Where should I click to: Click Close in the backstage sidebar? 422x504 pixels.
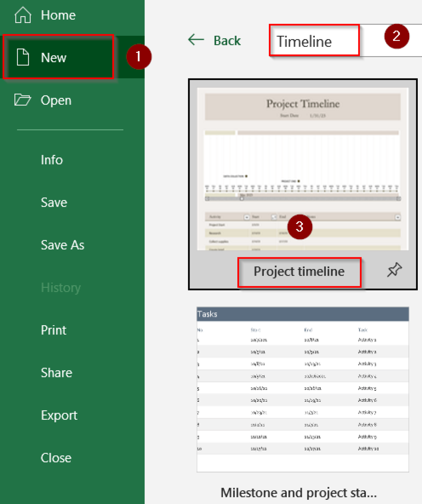tap(56, 458)
